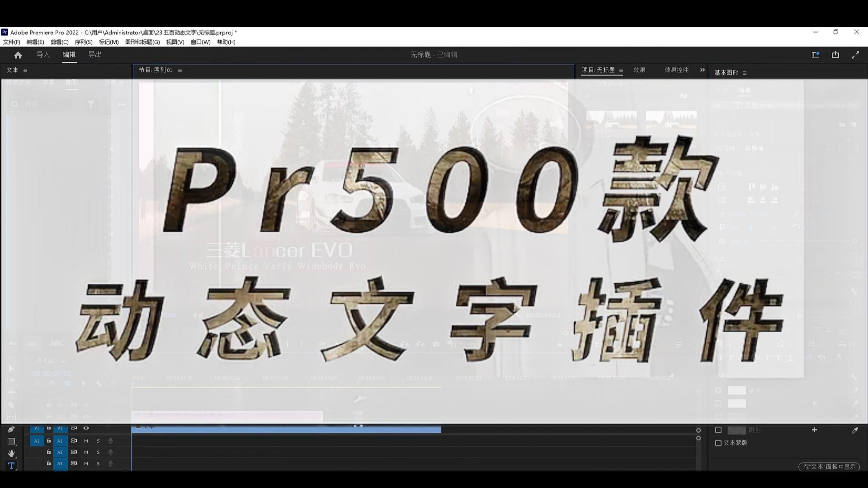This screenshot has height=488, width=868.
Task: Open the 编辑(E) menu
Action: 35,42
